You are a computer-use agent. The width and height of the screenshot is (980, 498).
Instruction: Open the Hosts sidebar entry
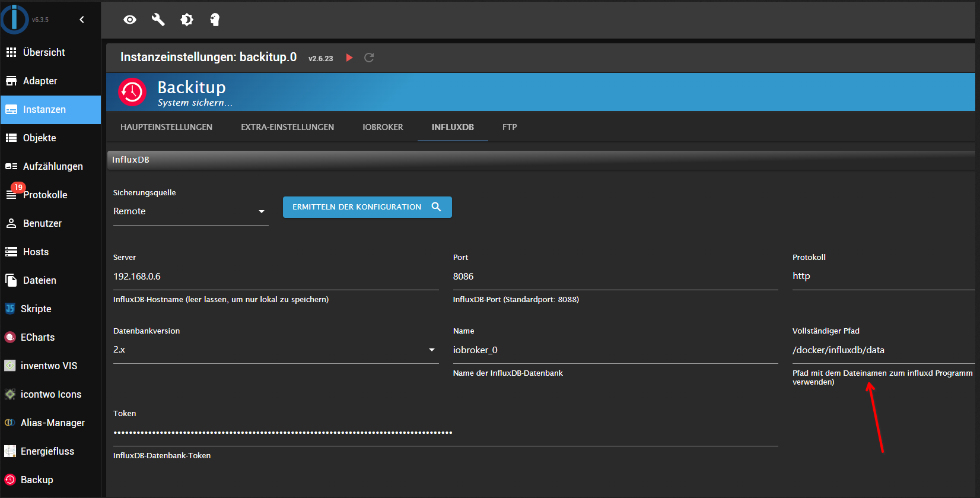50,252
